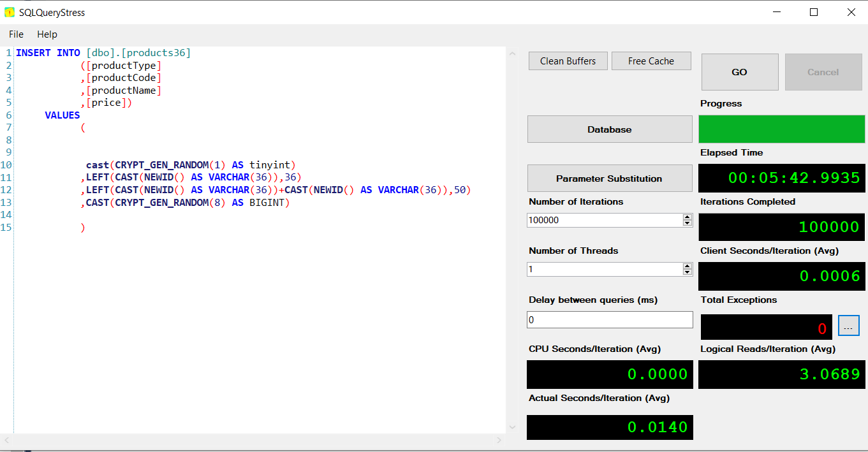Click the horizontal scroll right arrow
Image resolution: width=868 pixels, height=452 pixels.
(500, 440)
